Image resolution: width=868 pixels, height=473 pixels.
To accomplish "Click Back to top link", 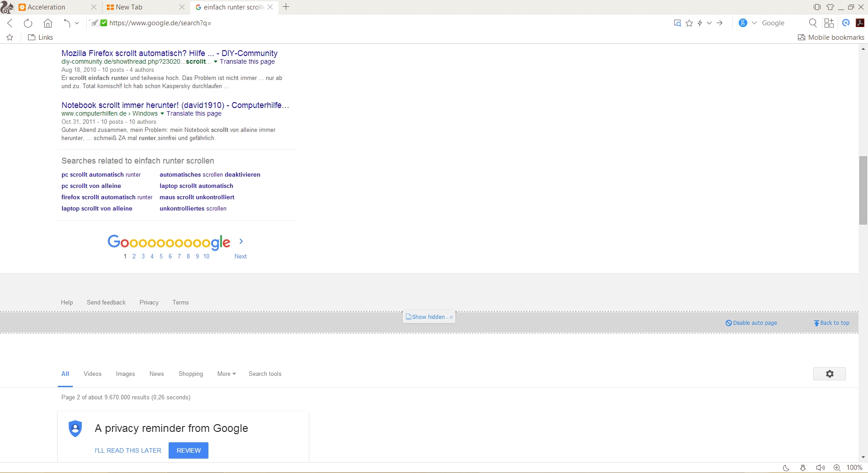I will [x=831, y=323].
